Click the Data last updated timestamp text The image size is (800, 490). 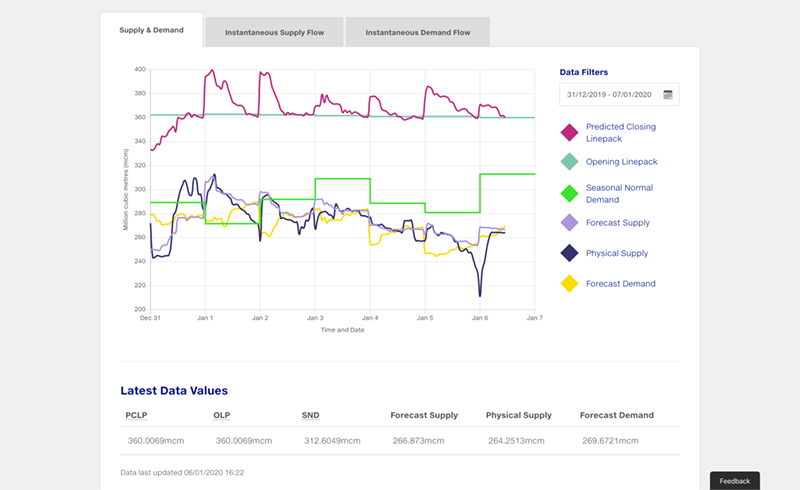coord(182,473)
